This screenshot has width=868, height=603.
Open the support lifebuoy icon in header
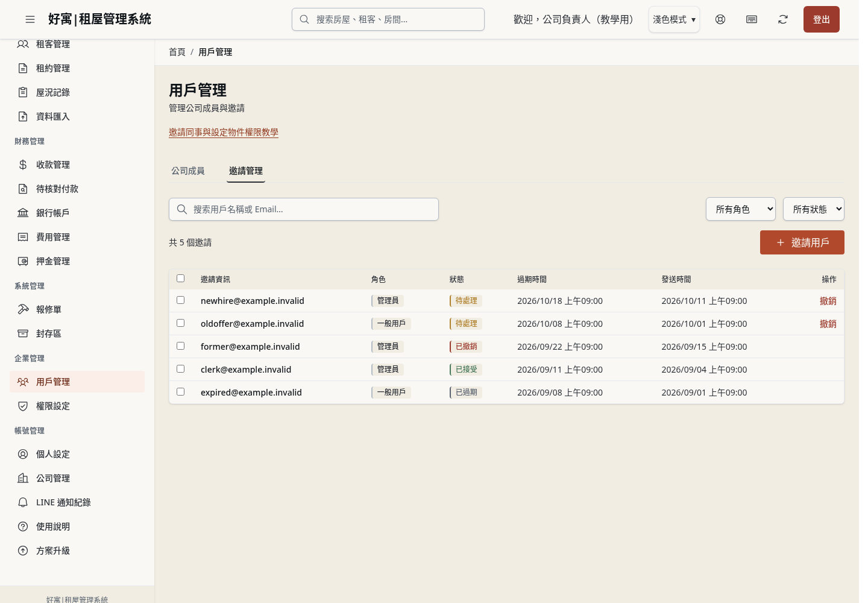(x=720, y=19)
